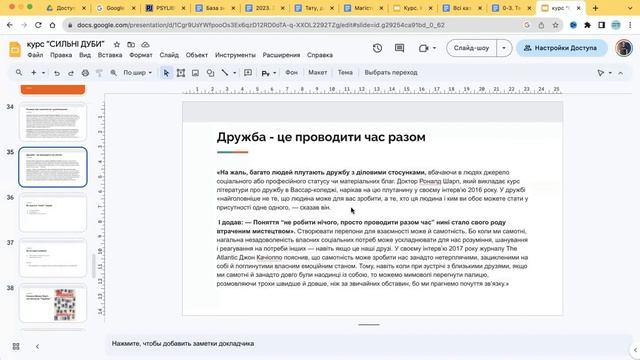Screen dimensions: 640x360
Task: Click the Фон background button
Action: (x=291, y=72)
